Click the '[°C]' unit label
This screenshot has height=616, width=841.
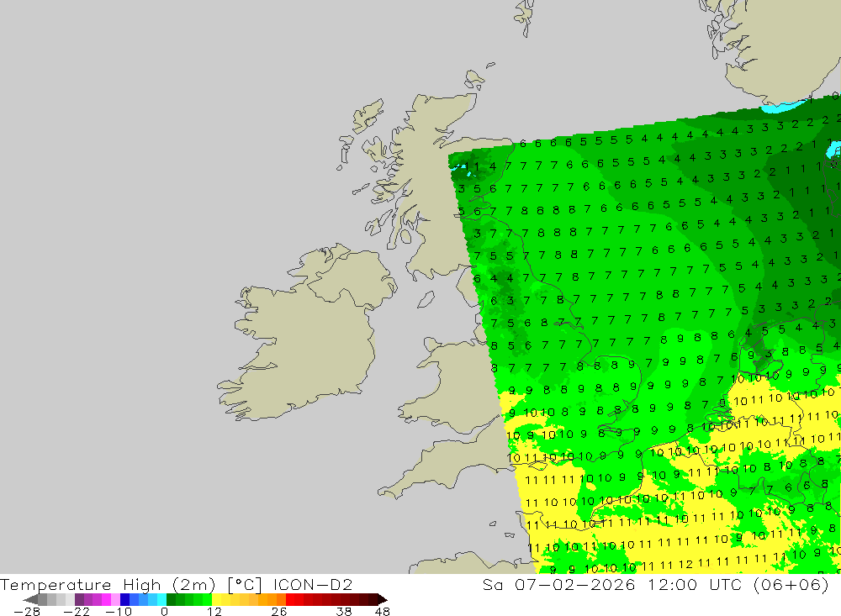(x=245, y=584)
